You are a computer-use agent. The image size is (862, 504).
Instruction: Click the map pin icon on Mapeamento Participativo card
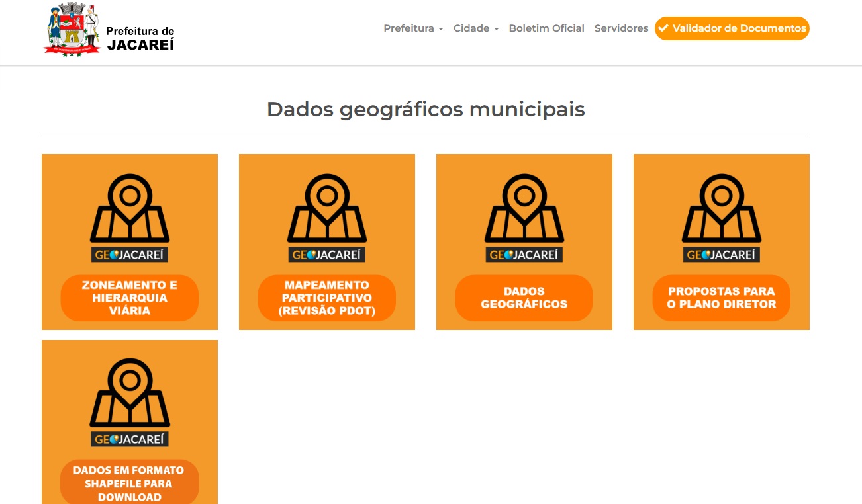coord(326,208)
